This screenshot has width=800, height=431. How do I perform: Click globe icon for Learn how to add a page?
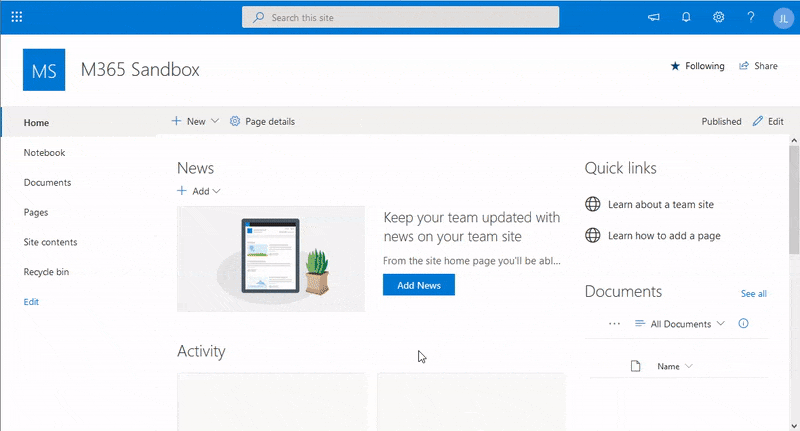592,235
